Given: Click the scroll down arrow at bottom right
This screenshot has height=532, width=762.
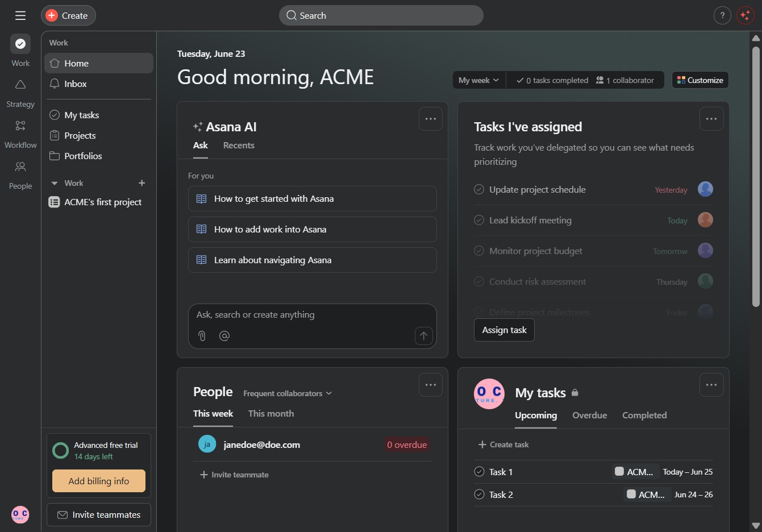Looking at the screenshot, I should point(756,526).
